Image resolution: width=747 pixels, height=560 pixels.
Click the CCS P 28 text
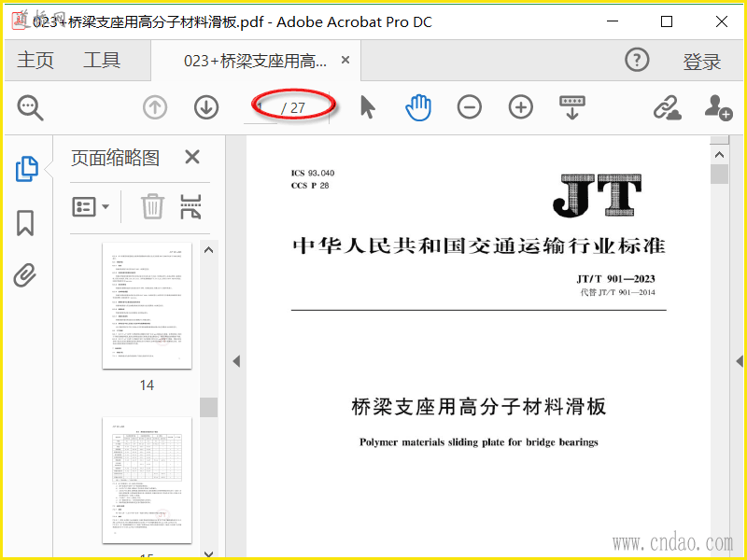tap(310, 185)
